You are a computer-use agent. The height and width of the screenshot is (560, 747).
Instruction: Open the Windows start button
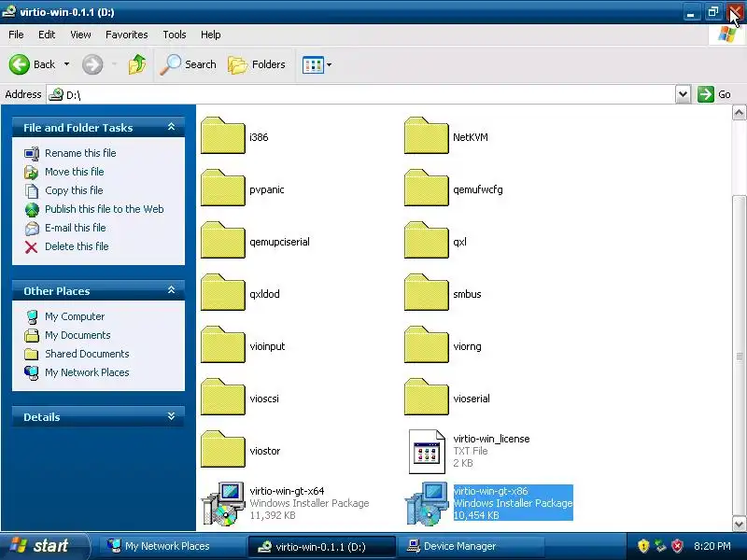click(44, 546)
